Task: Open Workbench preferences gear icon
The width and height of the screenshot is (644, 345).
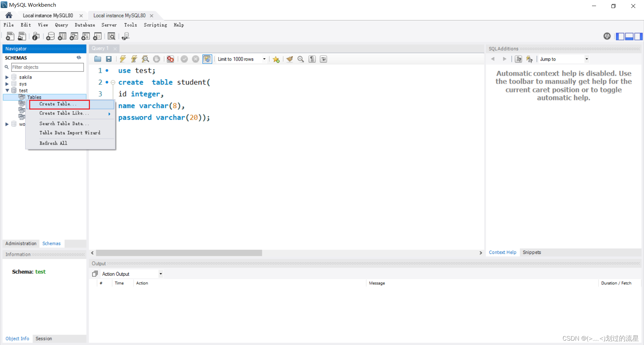Action: [607, 36]
